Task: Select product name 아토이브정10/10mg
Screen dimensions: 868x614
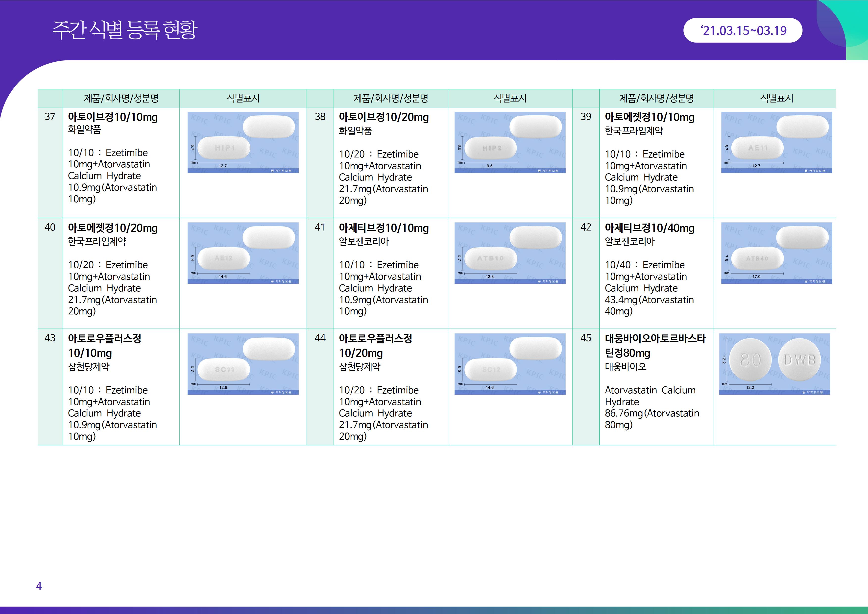Action: tap(113, 117)
